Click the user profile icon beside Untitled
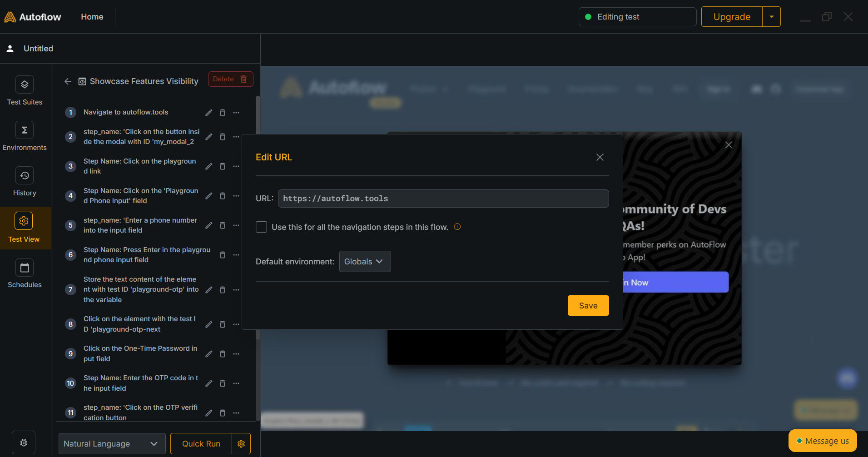The image size is (868, 457). 10,49
